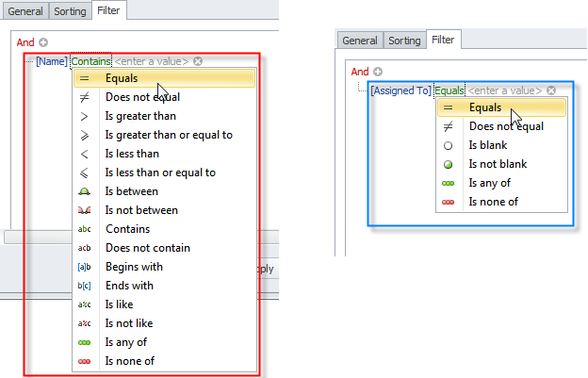Image resolution: width=588 pixels, height=378 pixels.
Task: Add a condition via plus icon in left panel
Action: coord(43,42)
